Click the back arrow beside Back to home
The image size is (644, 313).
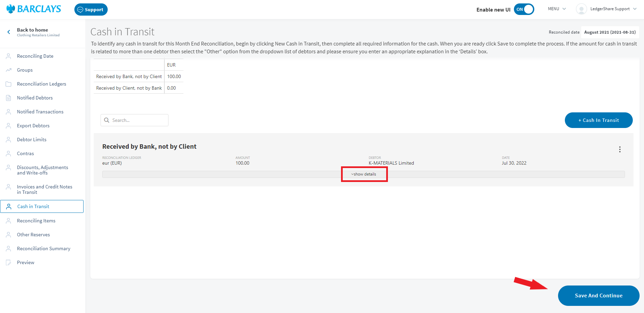point(9,32)
